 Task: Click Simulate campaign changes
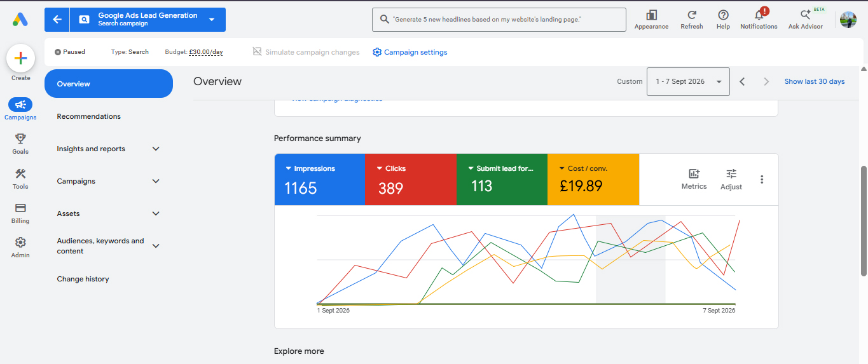click(306, 52)
